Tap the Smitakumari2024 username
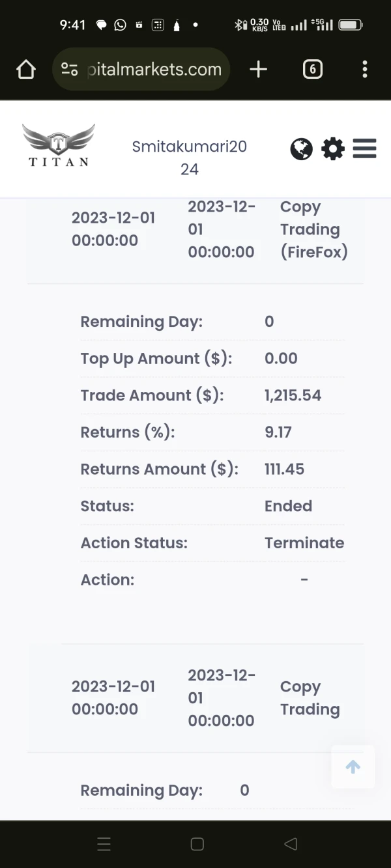This screenshot has height=868, width=391. tap(189, 158)
